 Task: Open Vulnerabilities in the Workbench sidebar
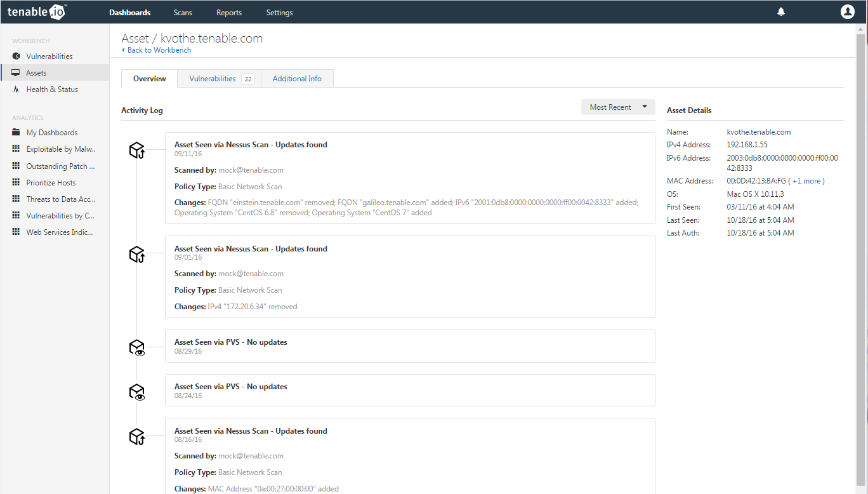click(x=49, y=57)
